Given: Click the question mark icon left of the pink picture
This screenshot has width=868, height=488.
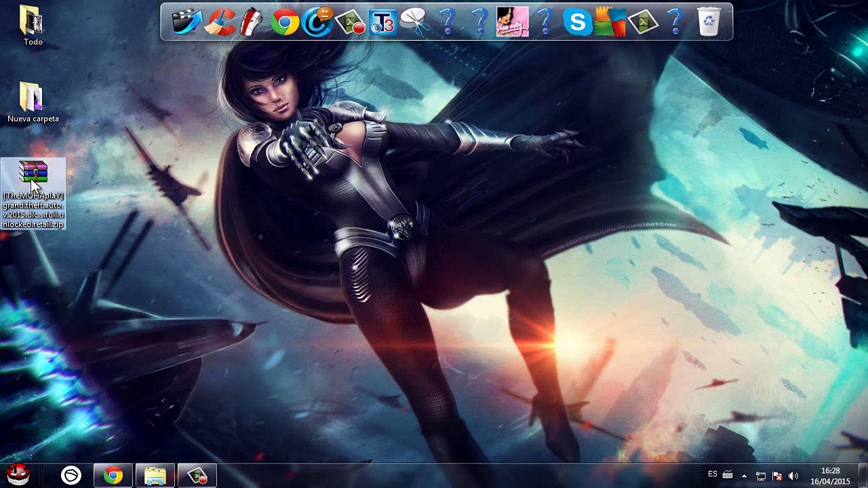Looking at the screenshot, I should click(x=480, y=22).
